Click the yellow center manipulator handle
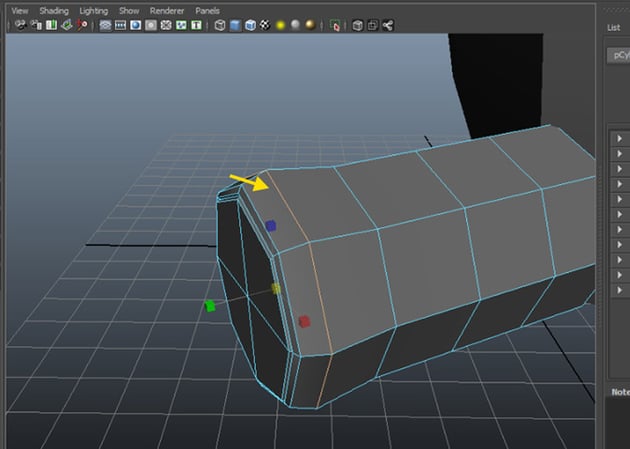630x449 pixels. [276, 288]
